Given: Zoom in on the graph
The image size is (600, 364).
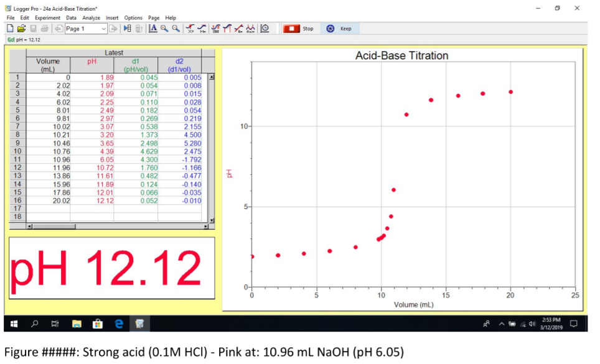Looking at the screenshot, I should pos(163,28).
